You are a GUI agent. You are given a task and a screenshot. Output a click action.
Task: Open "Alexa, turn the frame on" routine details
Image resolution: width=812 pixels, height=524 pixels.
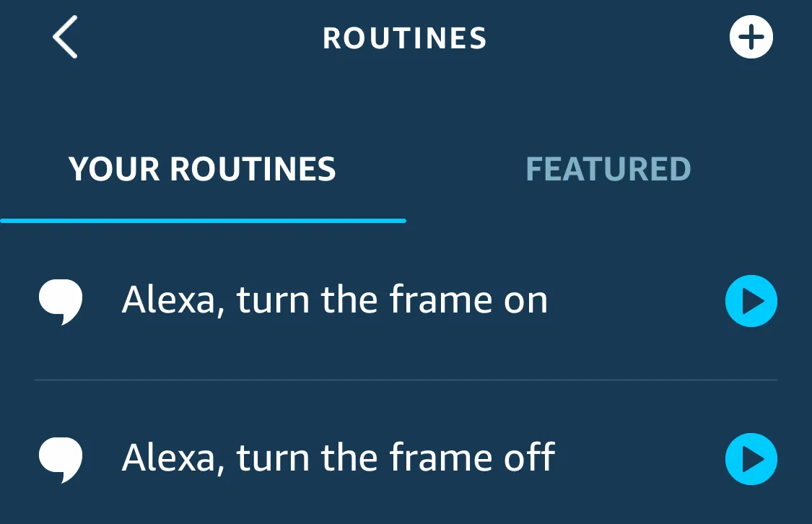point(334,300)
